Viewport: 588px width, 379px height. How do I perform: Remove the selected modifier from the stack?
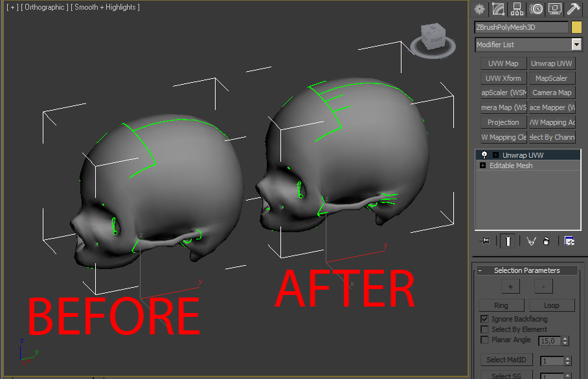[547, 241]
